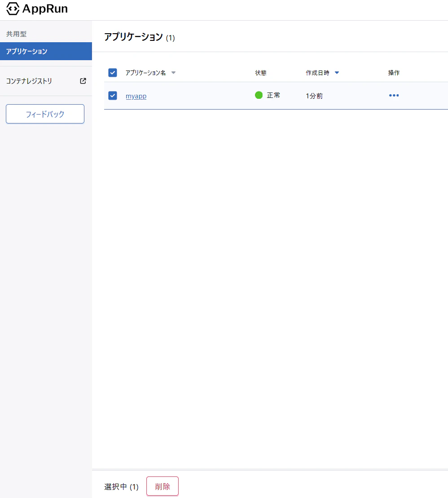Screen dimensions: 448x498
Task: Click the AppRun title text
Action: click(x=45, y=9)
